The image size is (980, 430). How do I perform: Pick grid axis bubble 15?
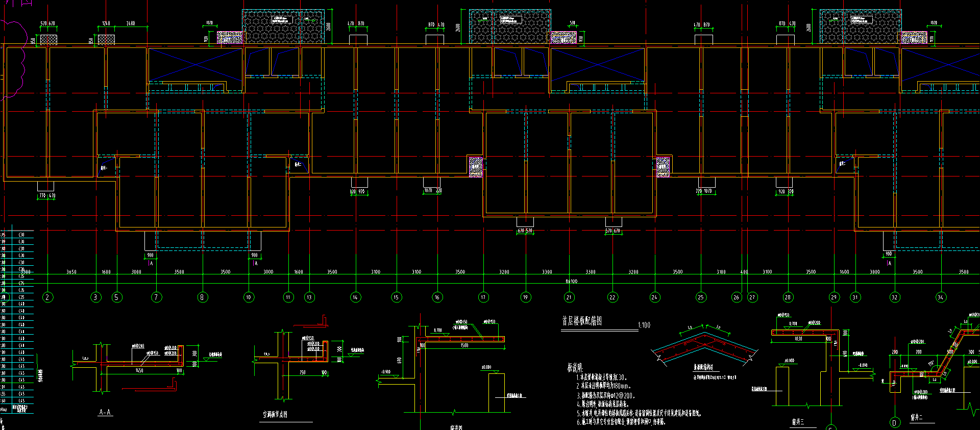396,297
